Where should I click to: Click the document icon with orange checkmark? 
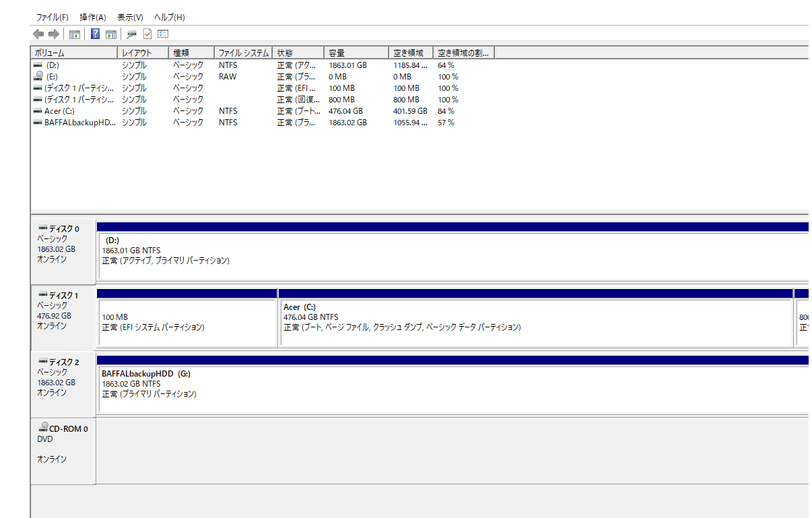tap(147, 34)
